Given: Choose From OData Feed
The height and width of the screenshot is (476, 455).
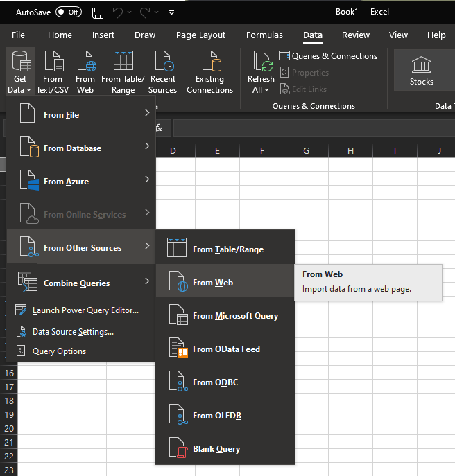Looking at the screenshot, I should point(225,349).
